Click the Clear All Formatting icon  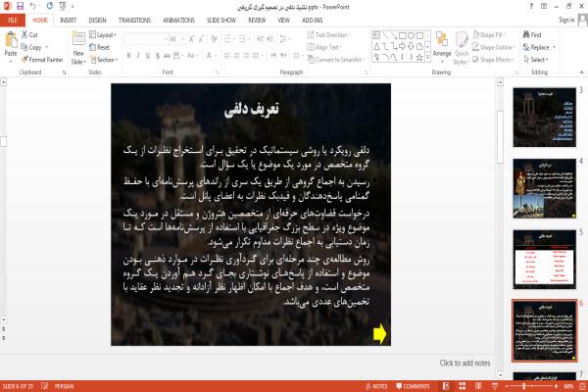[x=214, y=38]
